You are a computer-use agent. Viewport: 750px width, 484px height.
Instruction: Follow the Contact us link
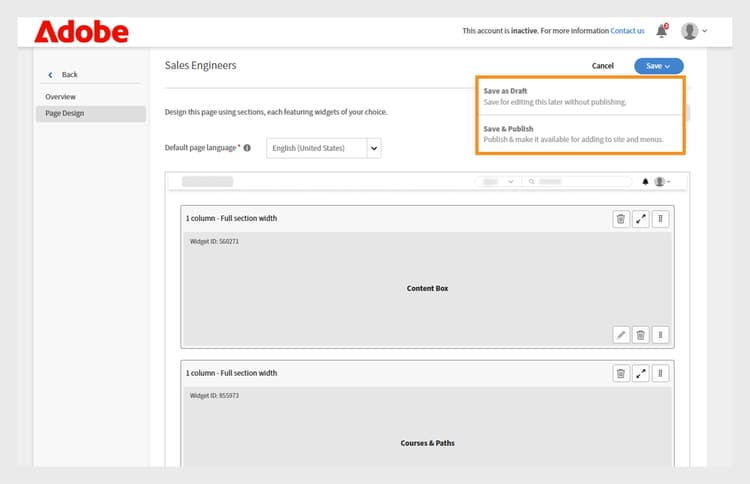[x=628, y=31]
